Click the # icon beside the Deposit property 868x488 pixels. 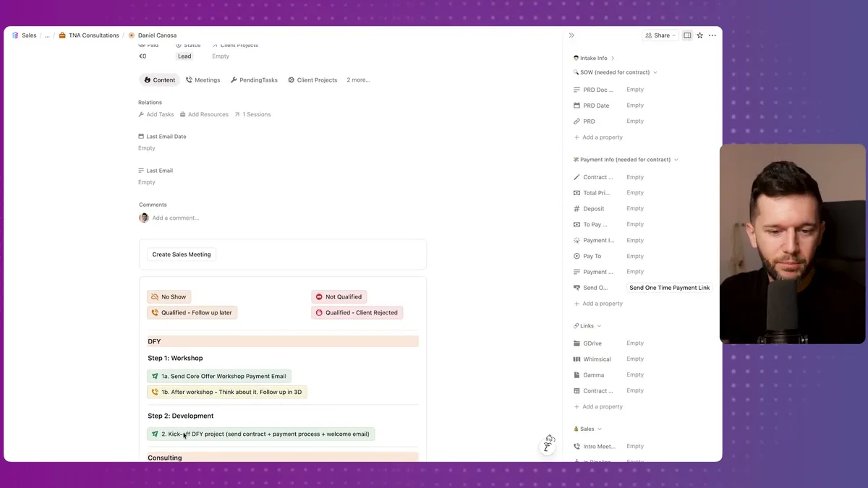(576, 208)
